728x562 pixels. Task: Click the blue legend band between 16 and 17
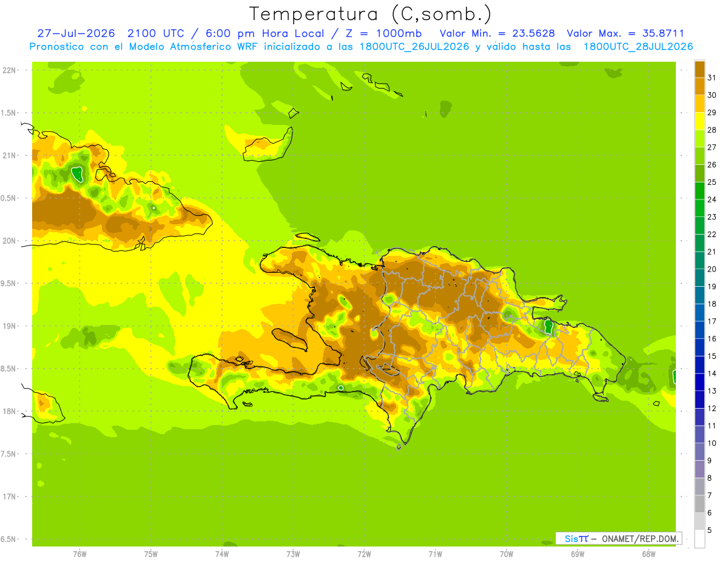699,330
